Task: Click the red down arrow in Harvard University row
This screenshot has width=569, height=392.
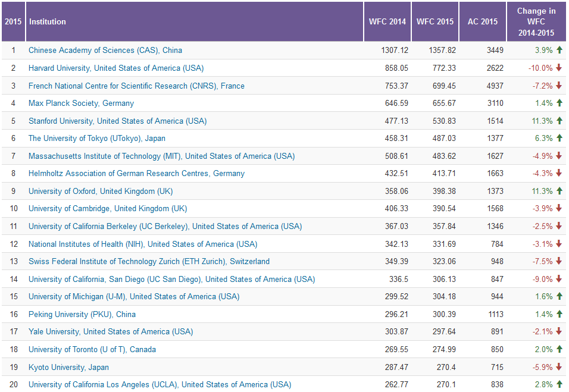Action: point(559,68)
